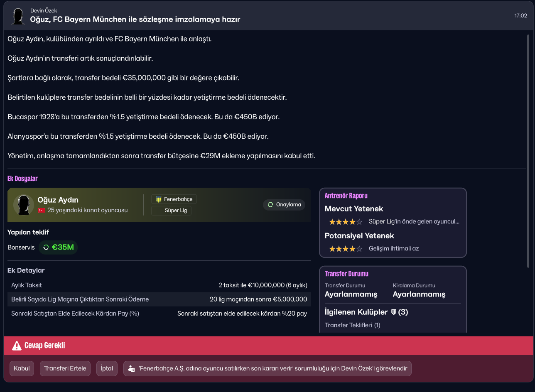Click Ayarlanmamış under Kiralama Durumu
This screenshot has width=535, height=392.
click(x=419, y=294)
